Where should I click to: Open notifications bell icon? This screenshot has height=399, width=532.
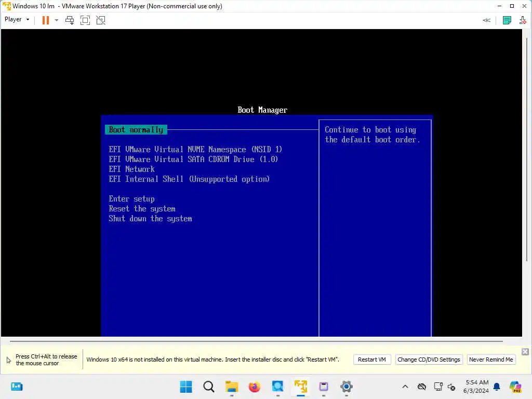[x=497, y=387]
